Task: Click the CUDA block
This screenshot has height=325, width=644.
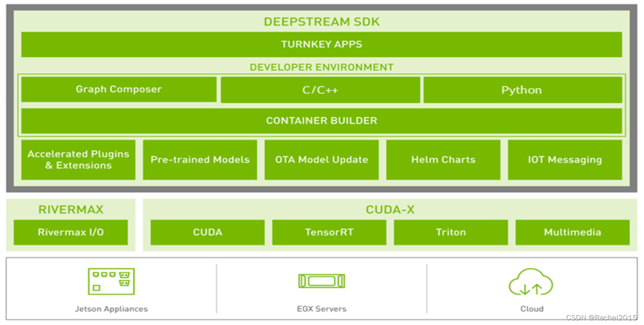Action: click(x=208, y=232)
